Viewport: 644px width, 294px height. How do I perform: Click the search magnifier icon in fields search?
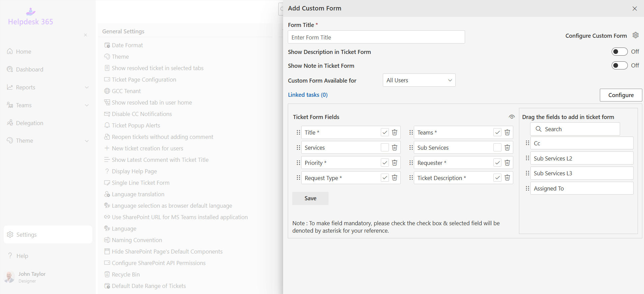(539, 129)
